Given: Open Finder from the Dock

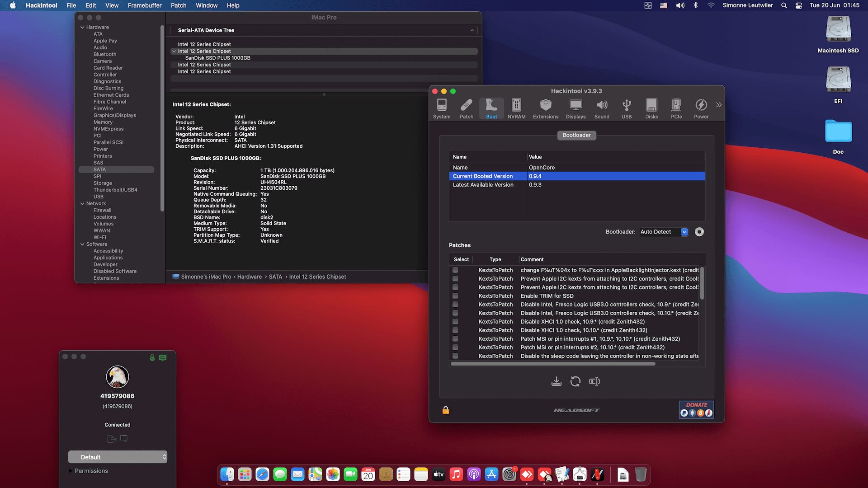Looking at the screenshot, I should tap(227, 474).
